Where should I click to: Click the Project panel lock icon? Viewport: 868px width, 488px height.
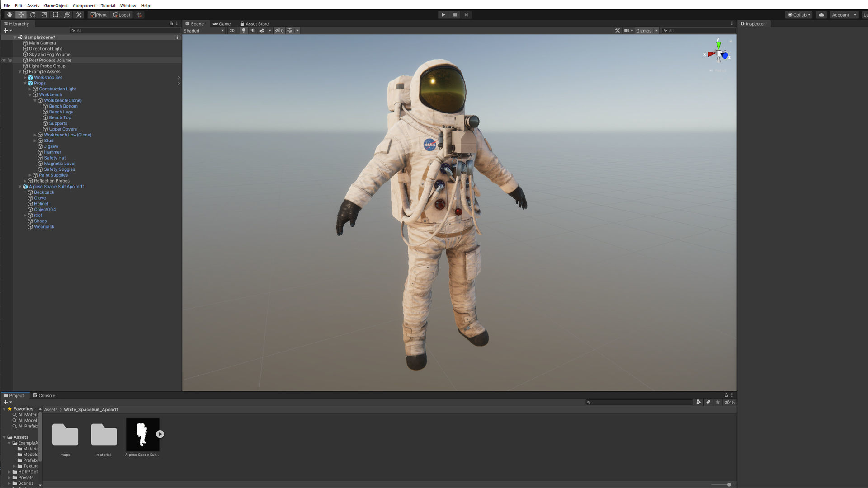coord(726,395)
